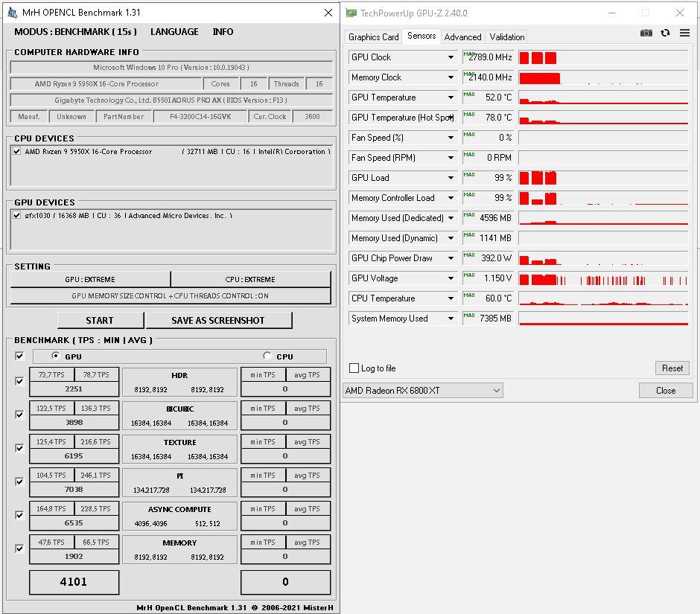Enable the Log to file checkbox
The width and height of the screenshot is (700, 614).
pyautogui.click(x=354, y=368)
